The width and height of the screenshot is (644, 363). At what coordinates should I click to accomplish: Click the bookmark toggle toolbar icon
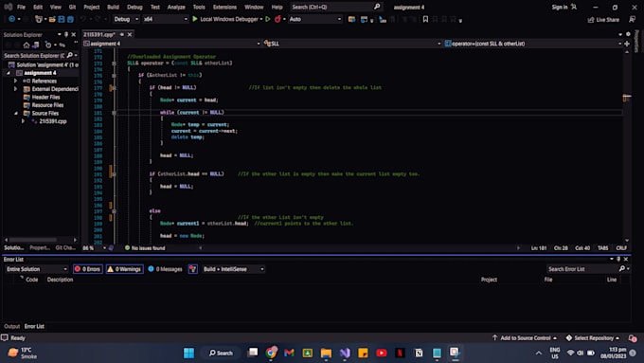tap(425, 19)
